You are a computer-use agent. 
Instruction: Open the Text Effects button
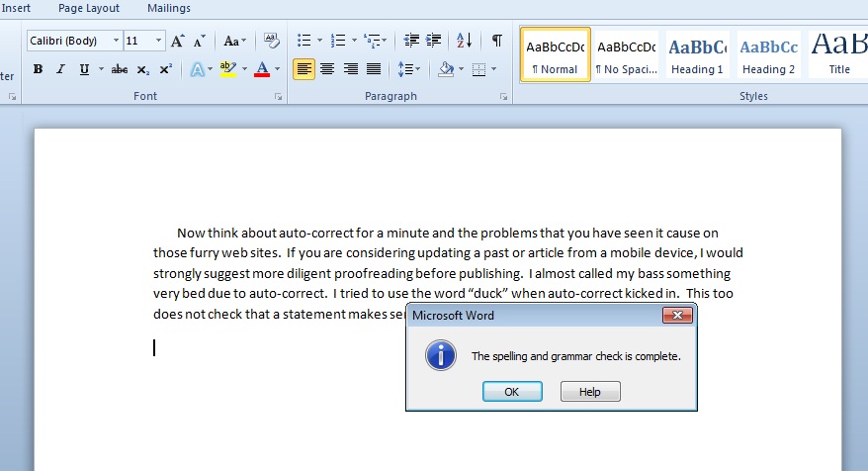click(x=198, y=69)
